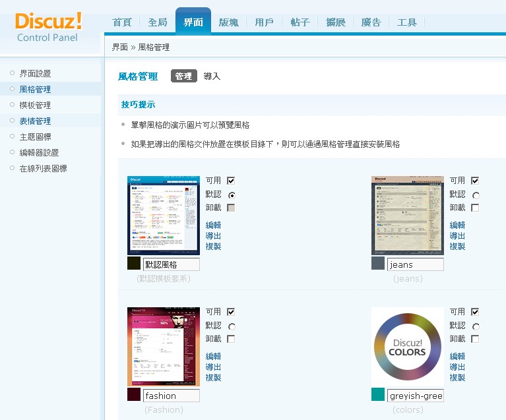The height and width of the screenshot is (420, 506).
Task: Open the 用戶 top navigation tab
Action: [265, 22]
